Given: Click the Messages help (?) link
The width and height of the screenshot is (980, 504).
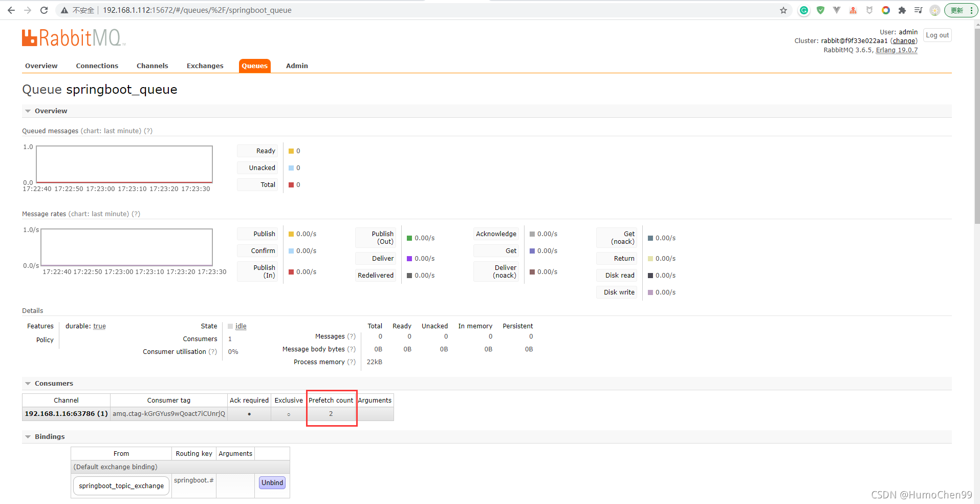Looking at the screenshot, I should tap(351, 337).
